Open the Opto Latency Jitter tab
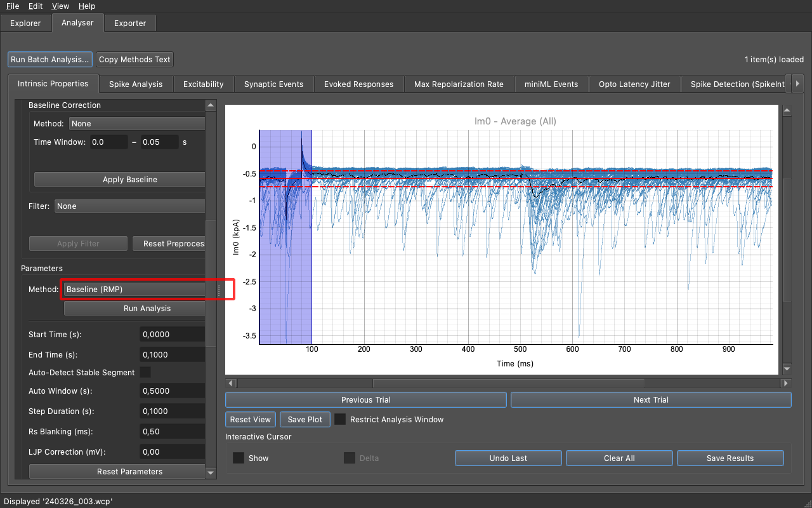The height and width of the screenshot is (508, 812). click(x=634, y=84)
